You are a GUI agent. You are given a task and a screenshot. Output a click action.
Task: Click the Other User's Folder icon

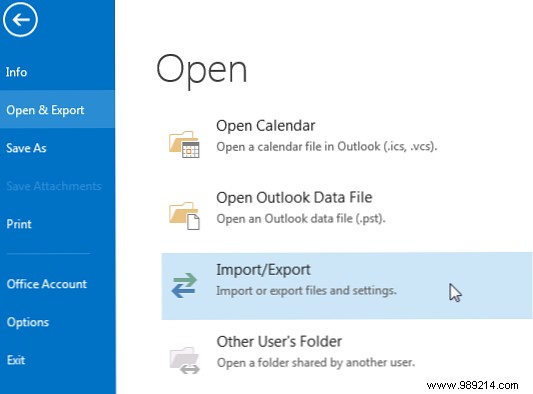pos(185,360)
